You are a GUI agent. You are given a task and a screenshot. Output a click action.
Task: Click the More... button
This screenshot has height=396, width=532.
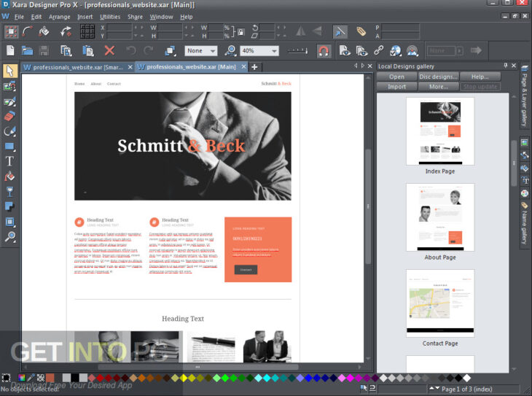pyautogui.click(x=439, y=87)
